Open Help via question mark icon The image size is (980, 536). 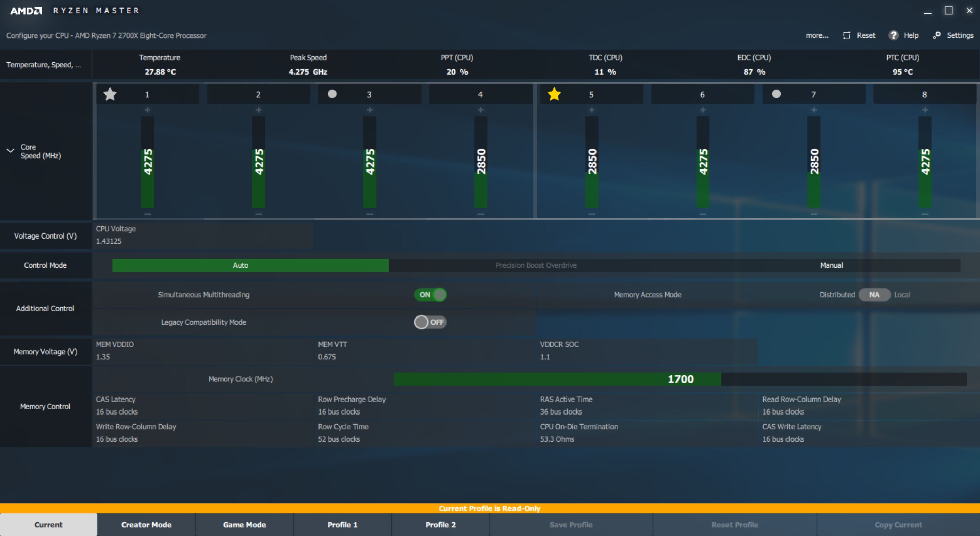[x=893, y=35]
